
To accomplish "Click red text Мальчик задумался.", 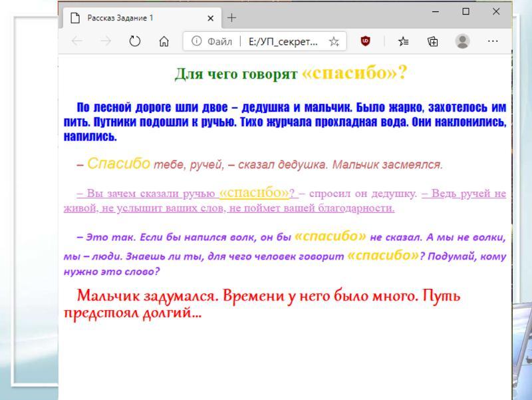I will [147, 296].
